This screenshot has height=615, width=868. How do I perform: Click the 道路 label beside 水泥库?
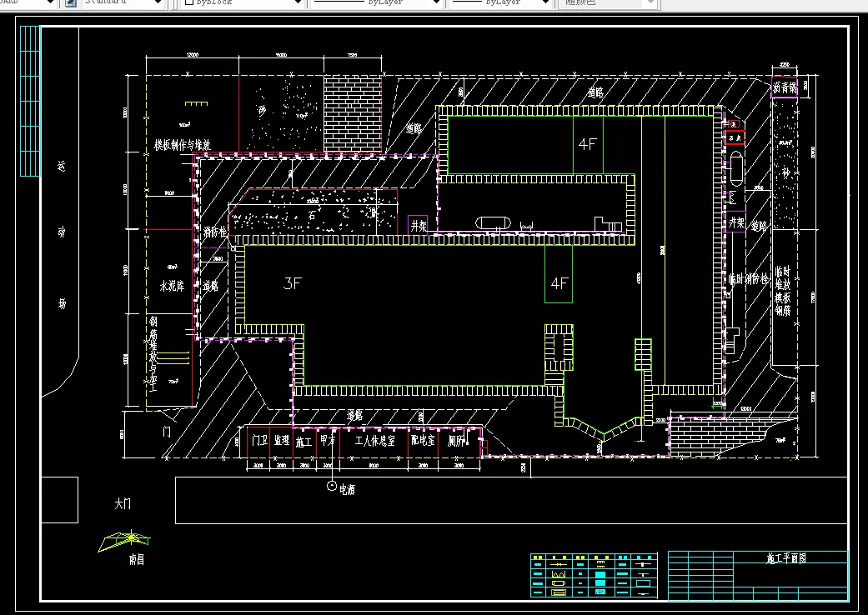click(x=210, y=286)
